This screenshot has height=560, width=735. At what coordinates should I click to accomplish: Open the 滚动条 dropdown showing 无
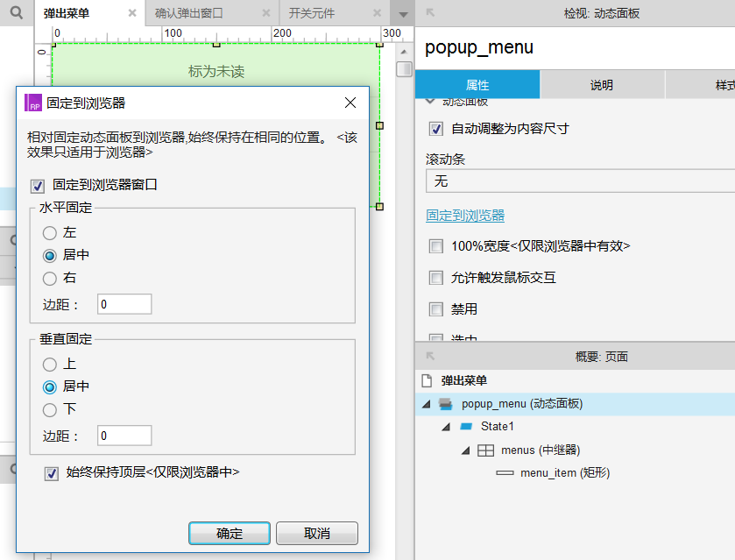pos(580,181)
